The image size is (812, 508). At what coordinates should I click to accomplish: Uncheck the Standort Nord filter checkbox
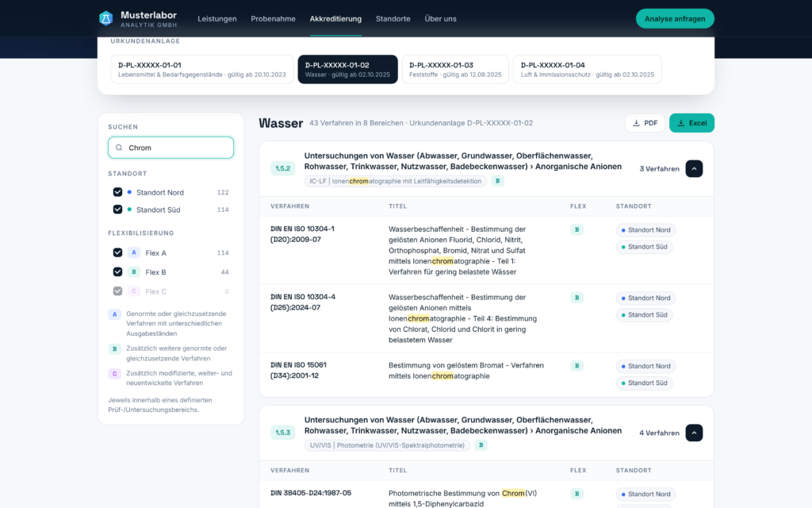[117, 192]
